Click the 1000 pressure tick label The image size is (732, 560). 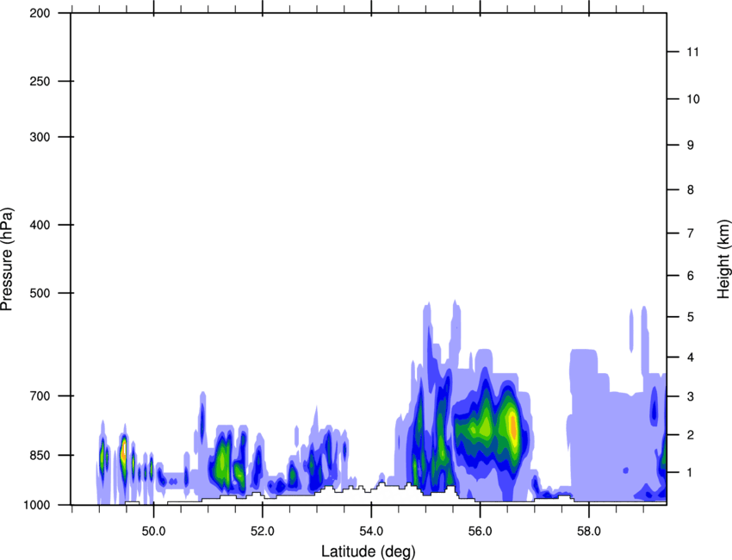[x=36, y=505]
